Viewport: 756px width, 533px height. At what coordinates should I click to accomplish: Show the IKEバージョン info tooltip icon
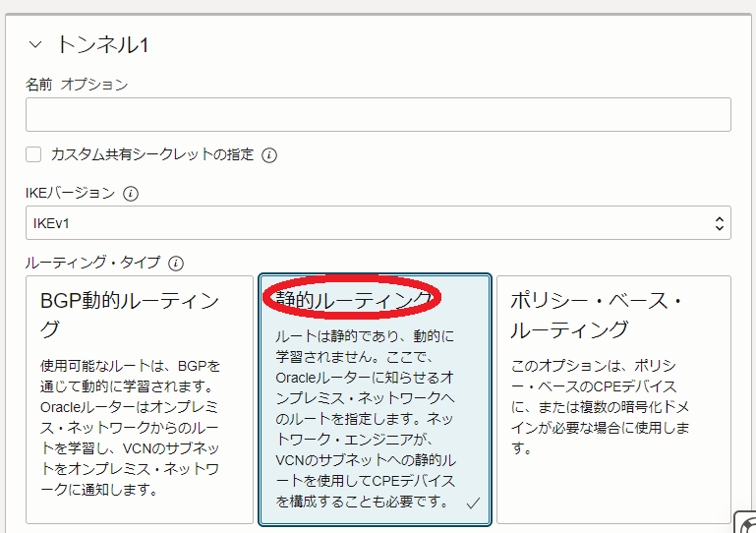(131, 194)
